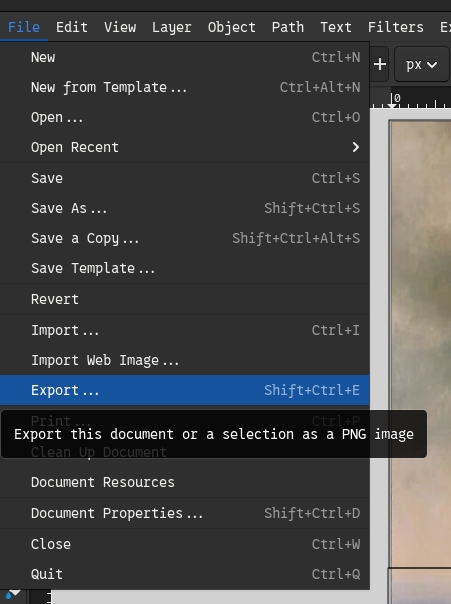
Task: Open the View menu
Action: pyautogui.click(x=120, y=27)
